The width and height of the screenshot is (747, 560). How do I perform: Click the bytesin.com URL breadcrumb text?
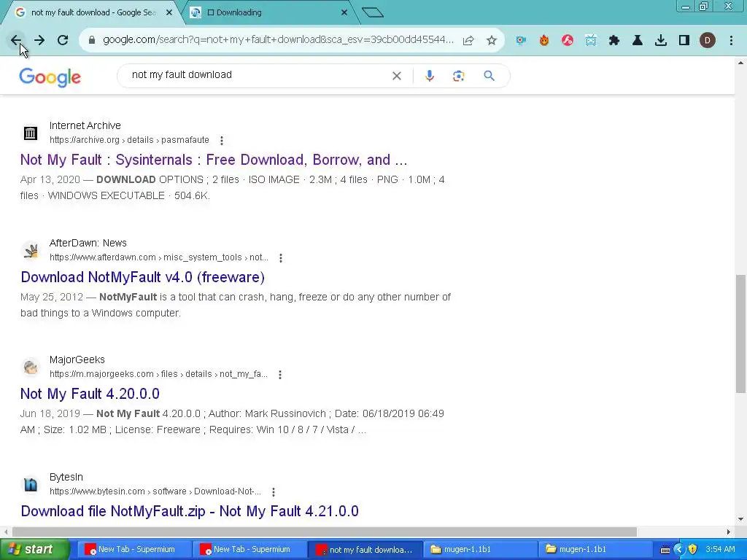pos(155,491)
